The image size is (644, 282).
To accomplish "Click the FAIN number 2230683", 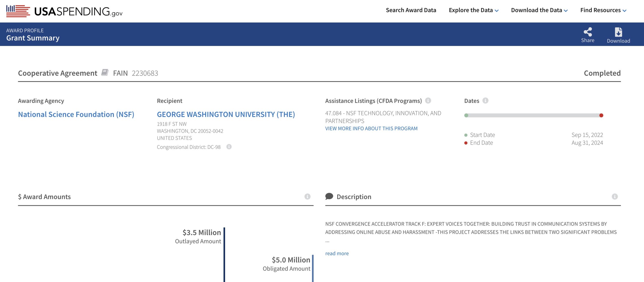I will click(145, 73).
